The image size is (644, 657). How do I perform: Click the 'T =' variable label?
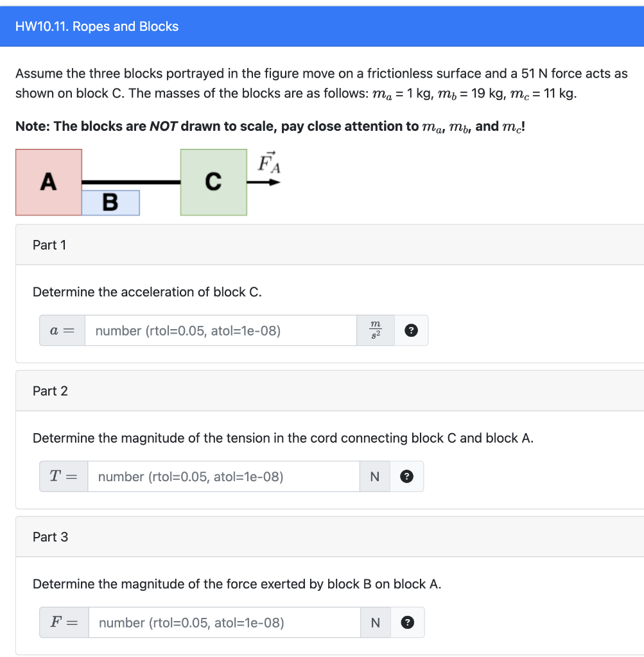click(64, 477)
